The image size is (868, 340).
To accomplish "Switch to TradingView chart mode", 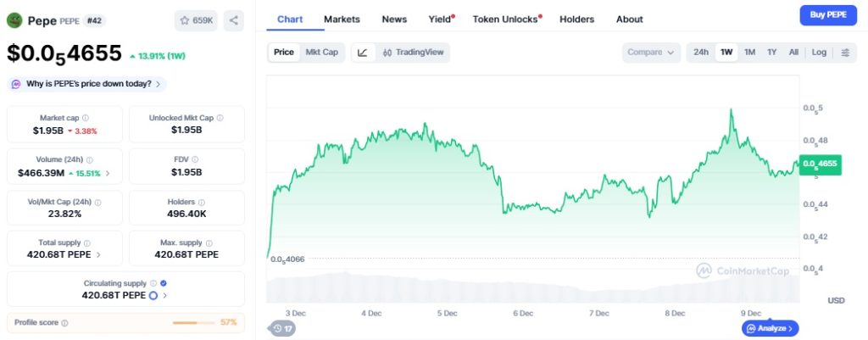I will click(413, 53).
